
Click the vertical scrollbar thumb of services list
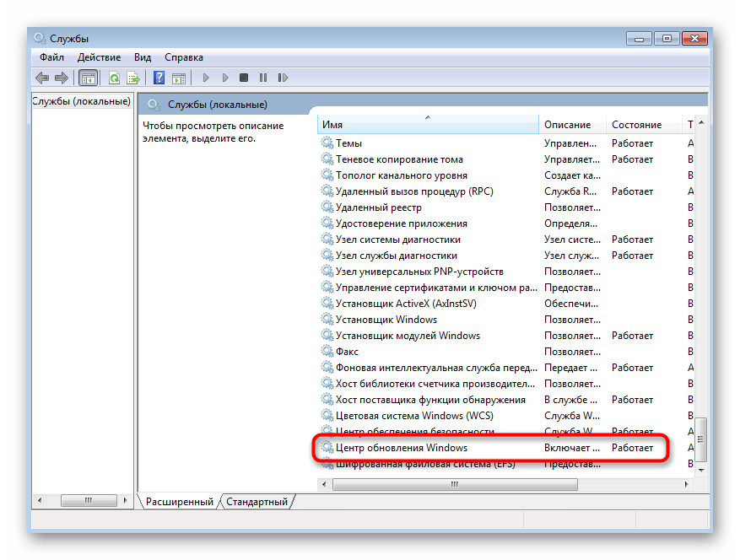[x=701, y=439]
